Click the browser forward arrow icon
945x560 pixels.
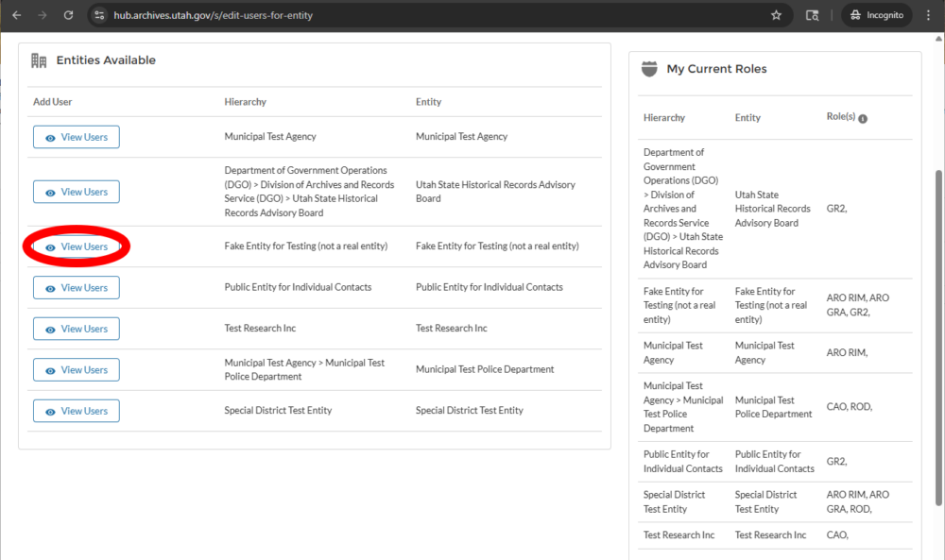tap(43, 15)
